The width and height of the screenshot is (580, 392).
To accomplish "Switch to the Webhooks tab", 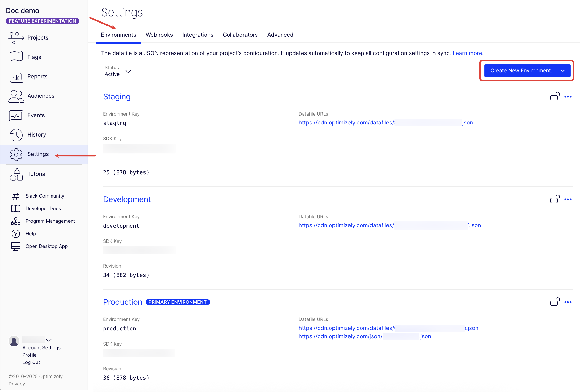I will tap(159, 35).
